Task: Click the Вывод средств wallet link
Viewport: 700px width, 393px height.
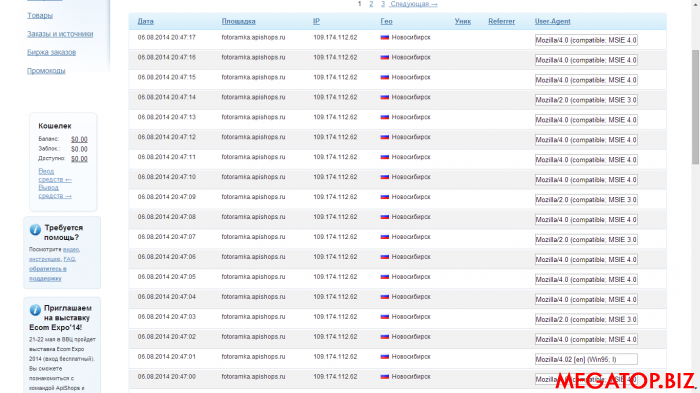Action: tap(54, 192)
